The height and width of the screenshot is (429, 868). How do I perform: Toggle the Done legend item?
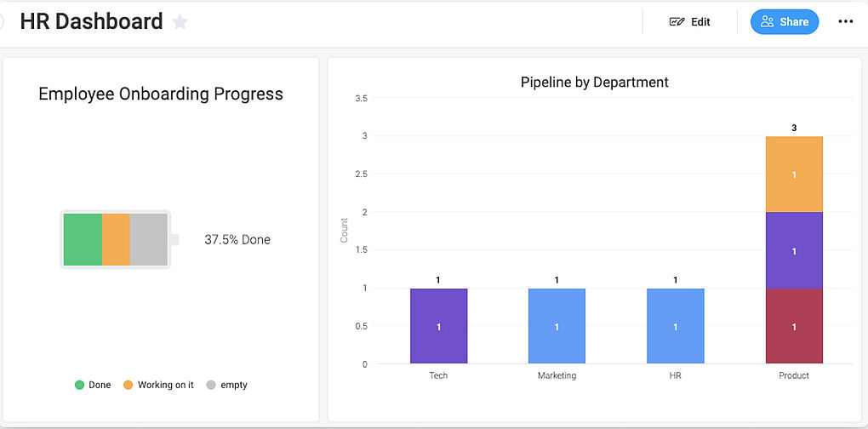click(x=93, y=385)
